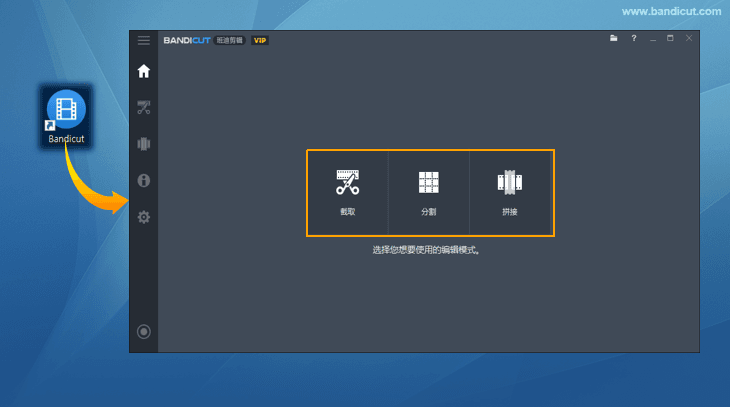Image resolution: width=730 pixels, height=407 pixels.
Task: Choose the 截取 cut mode button
Action: point(348,193)
